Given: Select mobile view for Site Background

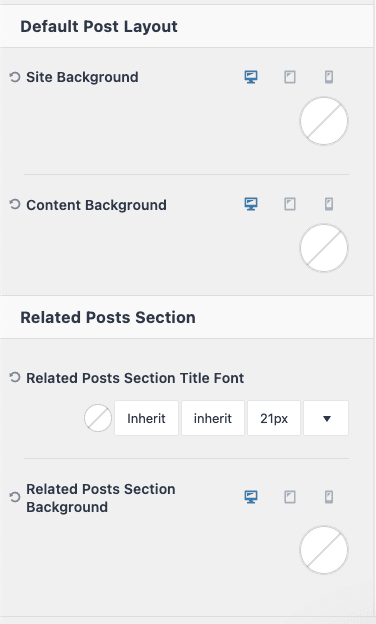Looking at the screenshot, I should [329, 77].
